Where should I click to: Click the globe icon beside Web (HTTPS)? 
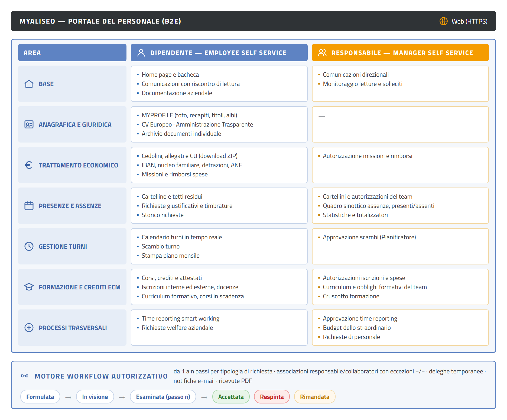click(x=443, y=21)
